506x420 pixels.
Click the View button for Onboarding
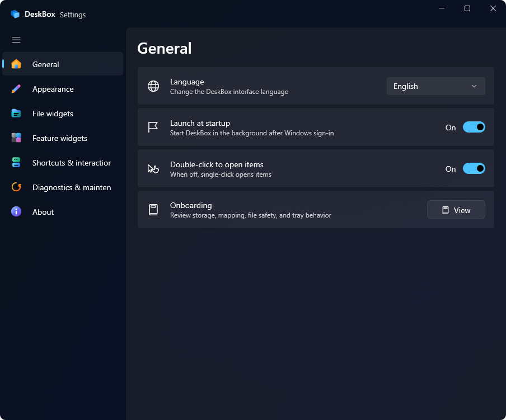pyautogui.click(x=456, y=210)
